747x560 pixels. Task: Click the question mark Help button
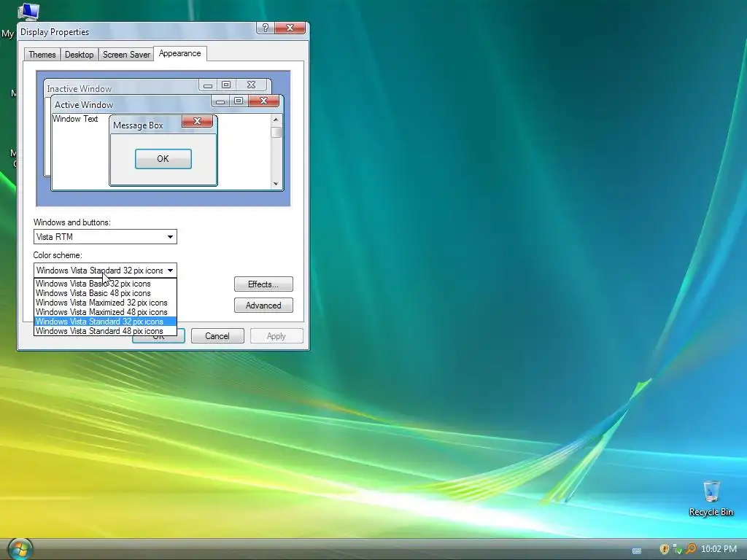point(266,28)
